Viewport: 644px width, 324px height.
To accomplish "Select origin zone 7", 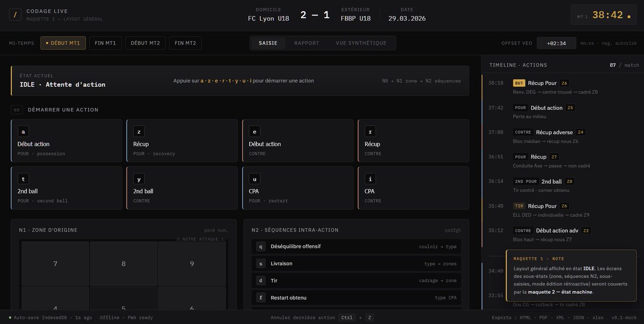I will (x=55, y=264).
